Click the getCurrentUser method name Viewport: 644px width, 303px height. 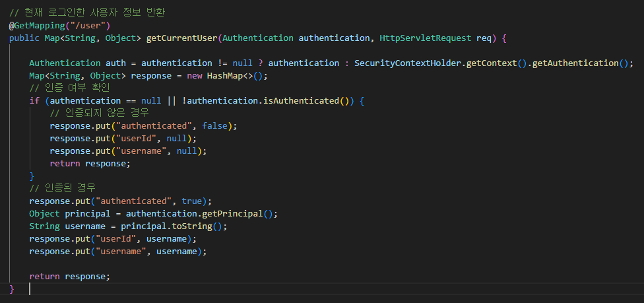182,38
